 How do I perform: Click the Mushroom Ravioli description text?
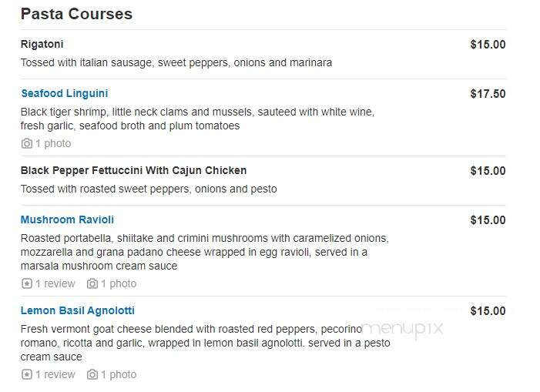coord(205,252)
